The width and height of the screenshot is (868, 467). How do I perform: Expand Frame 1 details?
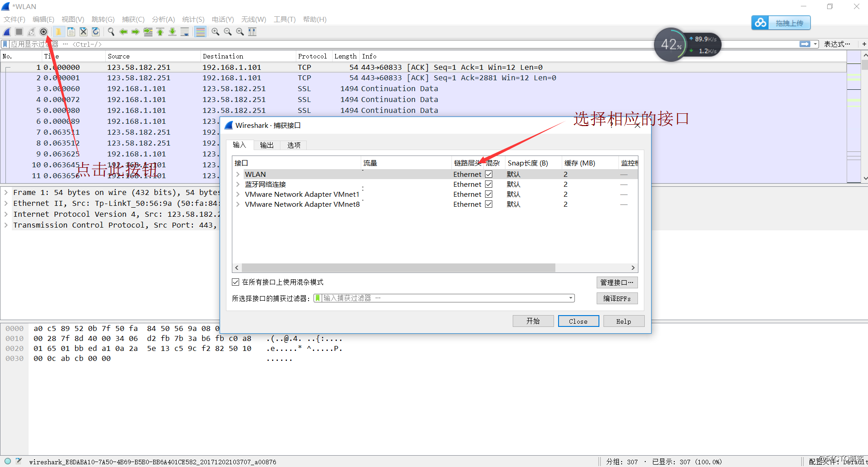point(6,192)
